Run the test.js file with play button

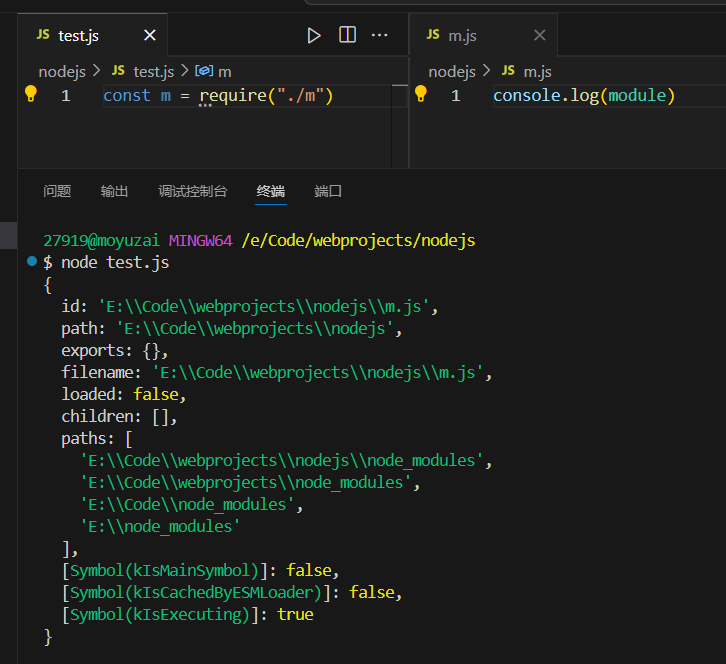click(314, 35)
